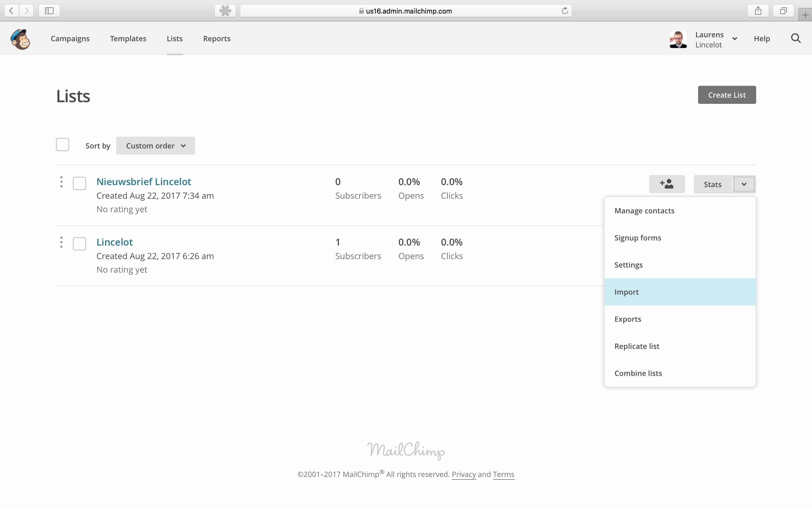Open the Safari share menu
The width and height of the screenshot is (812, 508).
point(758,11)
